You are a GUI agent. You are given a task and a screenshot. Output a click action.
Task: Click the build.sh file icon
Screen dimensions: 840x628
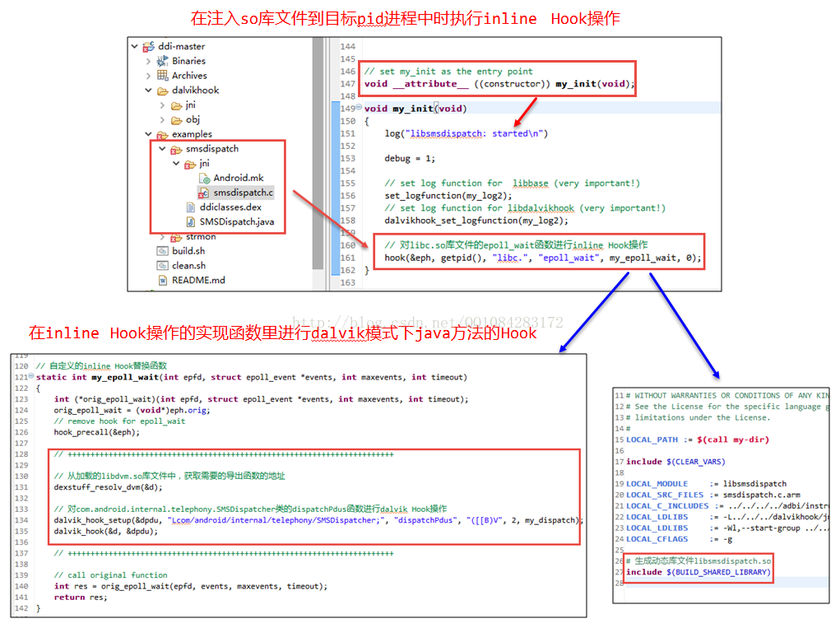162,251
